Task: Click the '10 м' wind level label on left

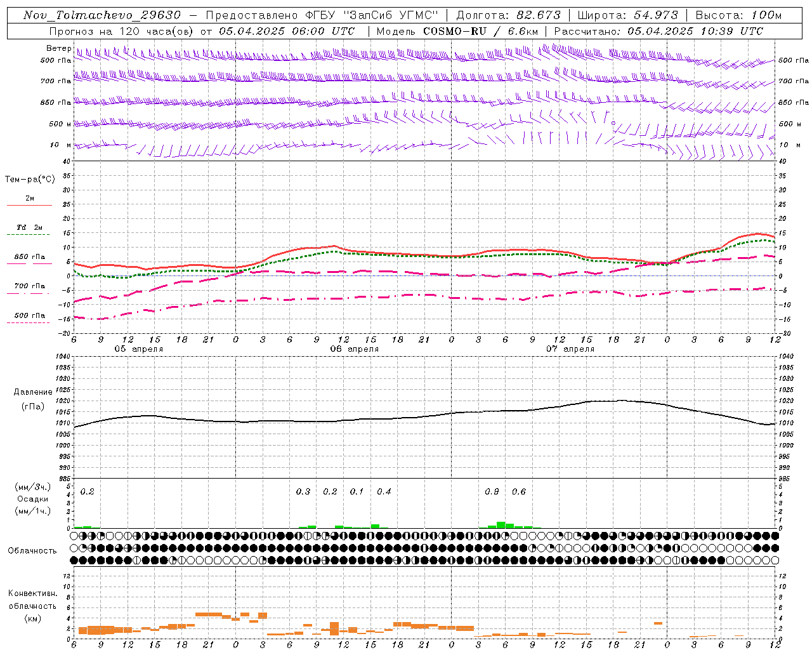Action: [61, 145]
